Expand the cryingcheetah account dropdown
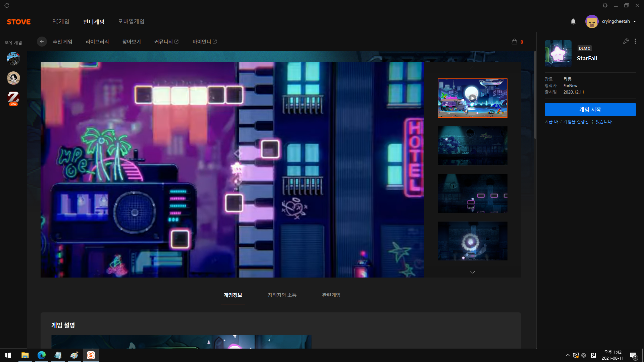644x362 pixels. click(635, 21)
